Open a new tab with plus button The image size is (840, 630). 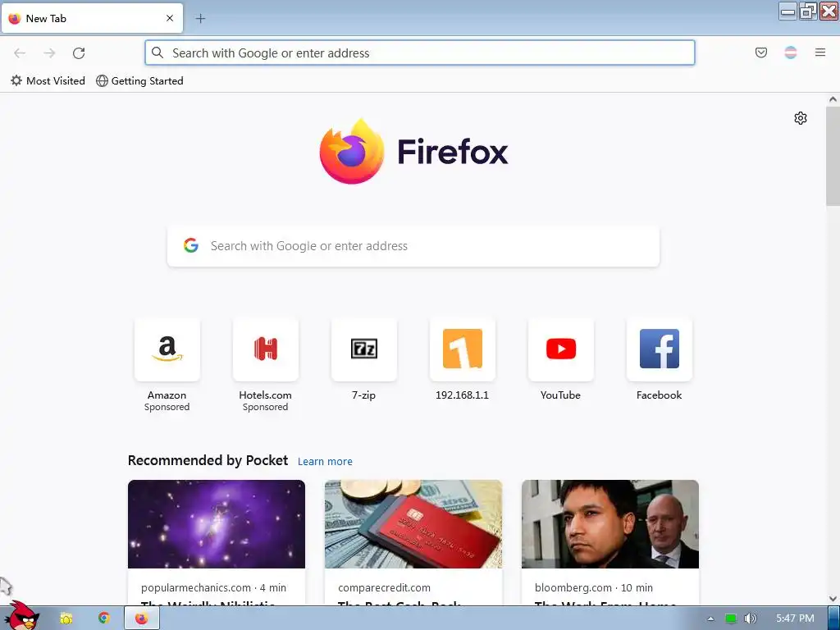pos(200,19)
